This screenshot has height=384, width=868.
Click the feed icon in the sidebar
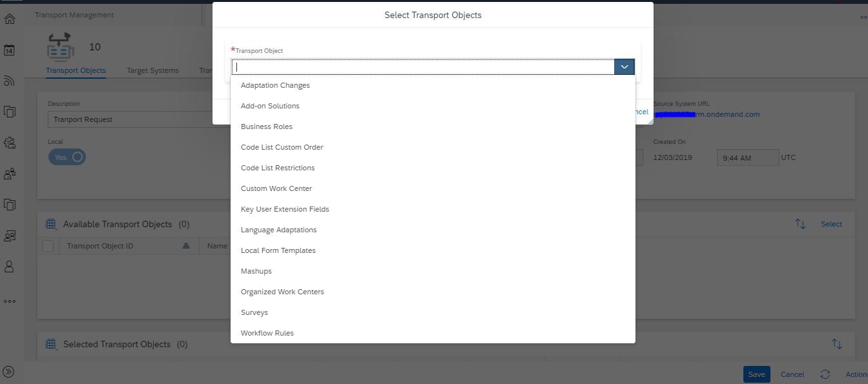tap(10, 81)
